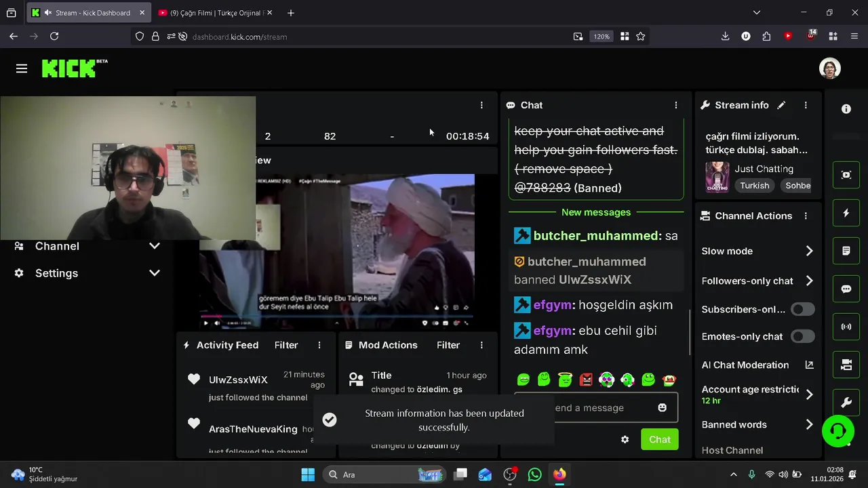Insert the halo angel emote
This screenshot has width=868, height=488.
point(565,380)
